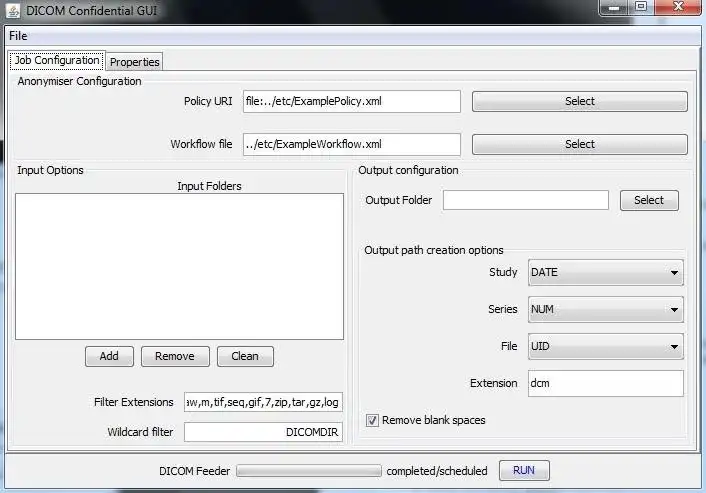Click the Policy URI text field

click(352, 101)
